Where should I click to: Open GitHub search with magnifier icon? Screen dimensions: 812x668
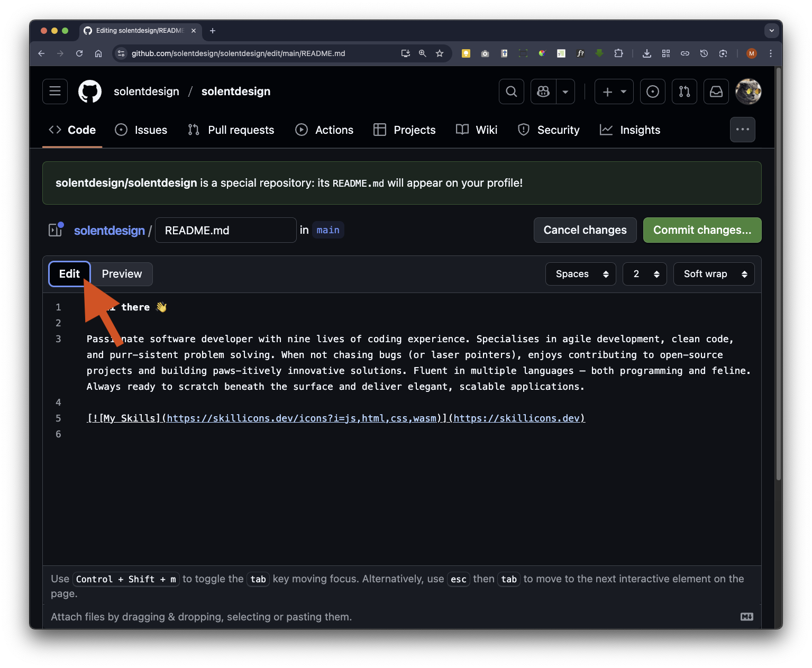[x=511, y=91]
